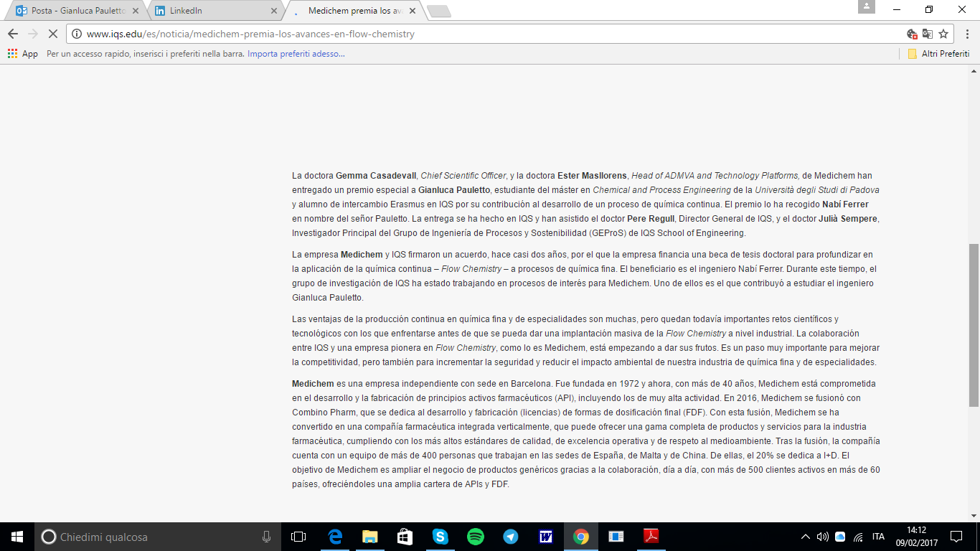Close the LinkedIn tab

(x=273, y=11)
